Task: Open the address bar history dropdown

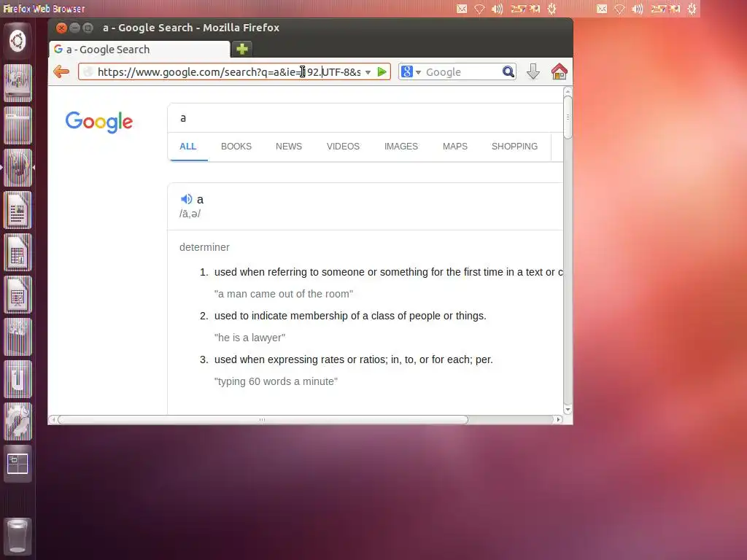Action: tap(368, 72)
